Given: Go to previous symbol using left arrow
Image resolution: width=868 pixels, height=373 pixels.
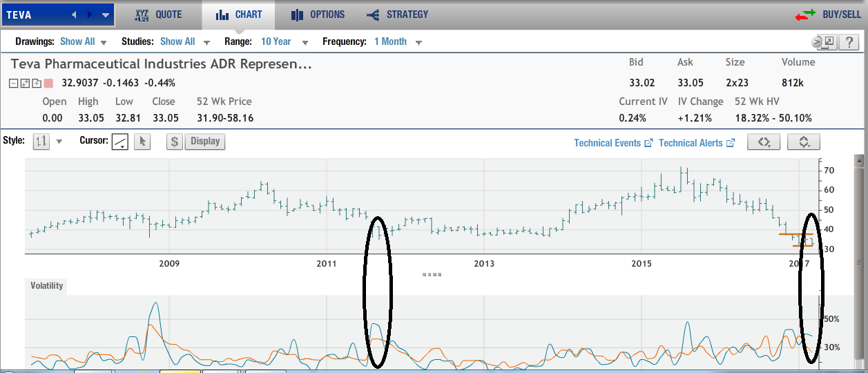Looking at the screenshot, I should coord(74,15).
